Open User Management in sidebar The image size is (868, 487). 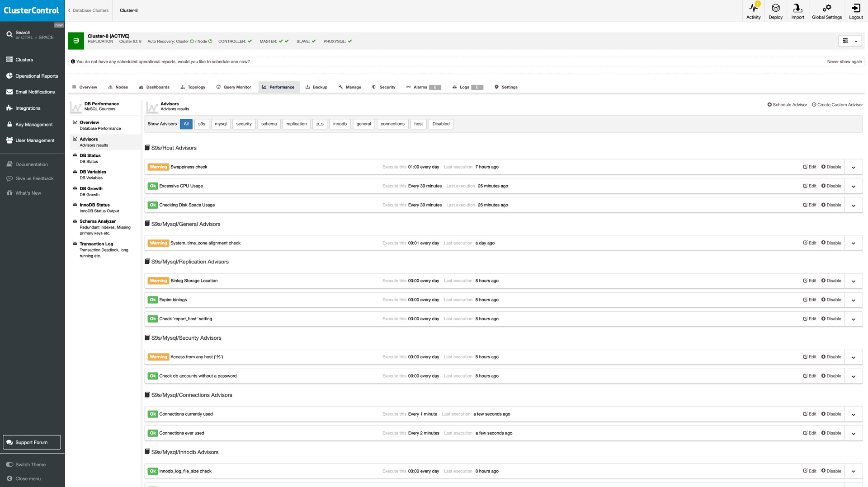tap(30, 140)
